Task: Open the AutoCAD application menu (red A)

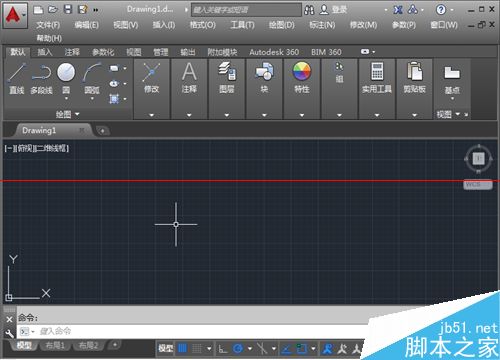Action: click(15, 16)
